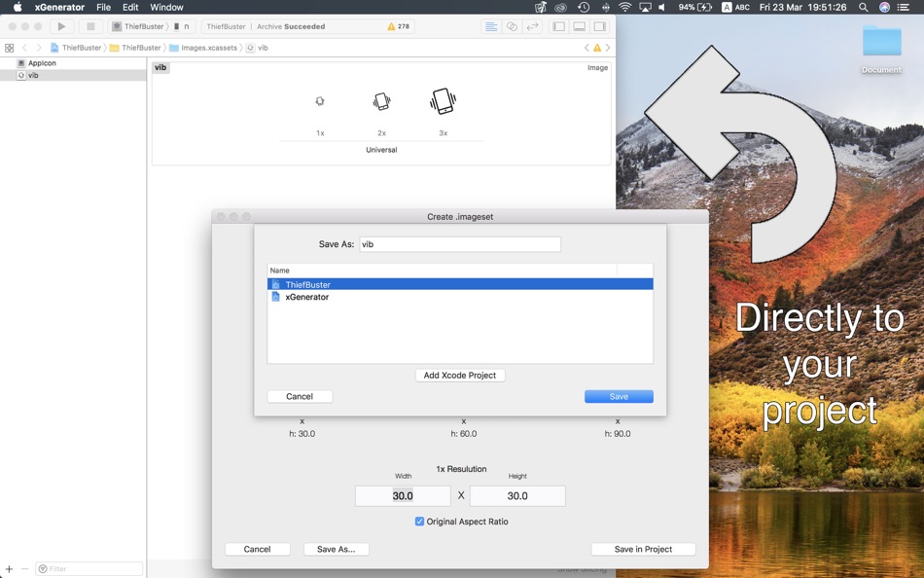Click Add Xcode Project button
Image resolution: width=924 pixels, height=578 pixels.
point(460,375)
